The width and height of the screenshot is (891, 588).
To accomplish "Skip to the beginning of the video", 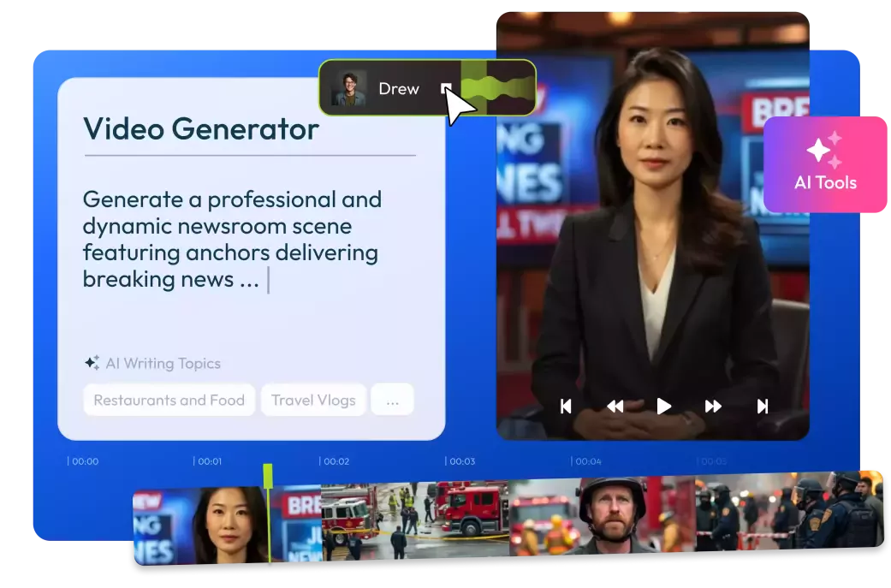I will (567, 407).
